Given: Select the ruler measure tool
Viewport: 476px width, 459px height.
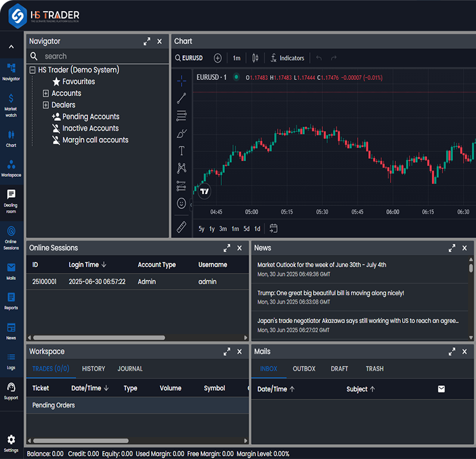Looking at the screenshot, I should [182, 227].
